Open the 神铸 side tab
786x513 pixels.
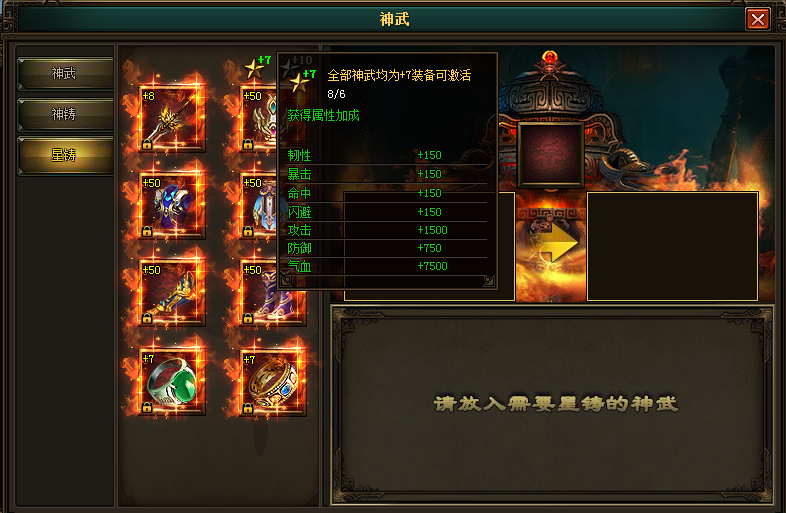pos(65,114)
